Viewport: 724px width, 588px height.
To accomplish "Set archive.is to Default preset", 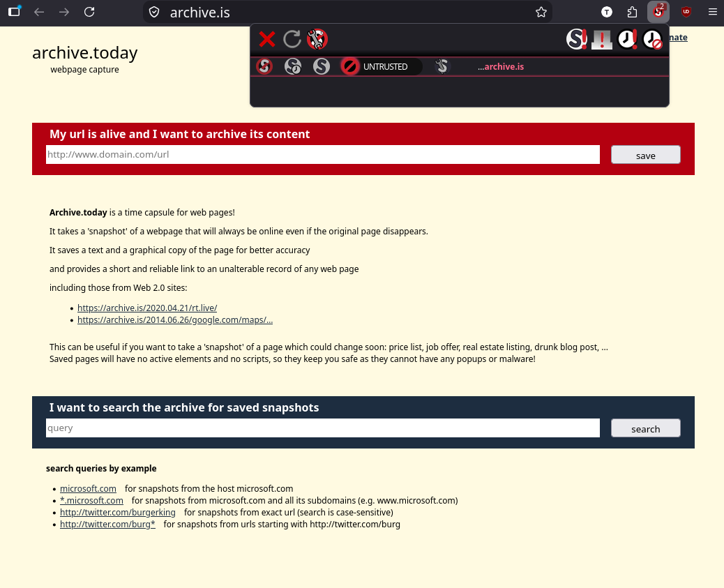I will point(264,66).
